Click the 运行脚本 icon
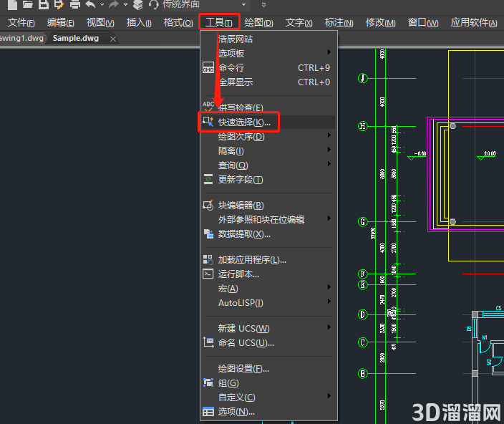The width and height of the screenshot is (504, 424). pyautogui.click(x=208, y=274)
